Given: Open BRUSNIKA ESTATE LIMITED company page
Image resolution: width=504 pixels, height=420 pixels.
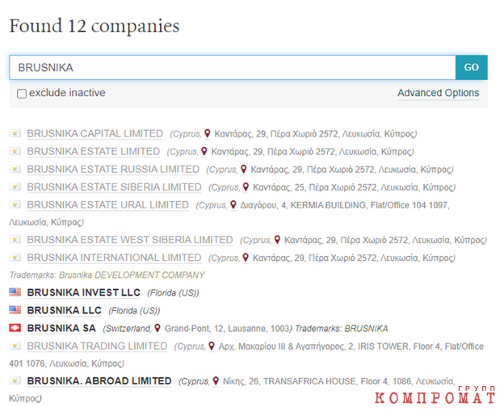Looking at the screenshot, I should 93,151.
